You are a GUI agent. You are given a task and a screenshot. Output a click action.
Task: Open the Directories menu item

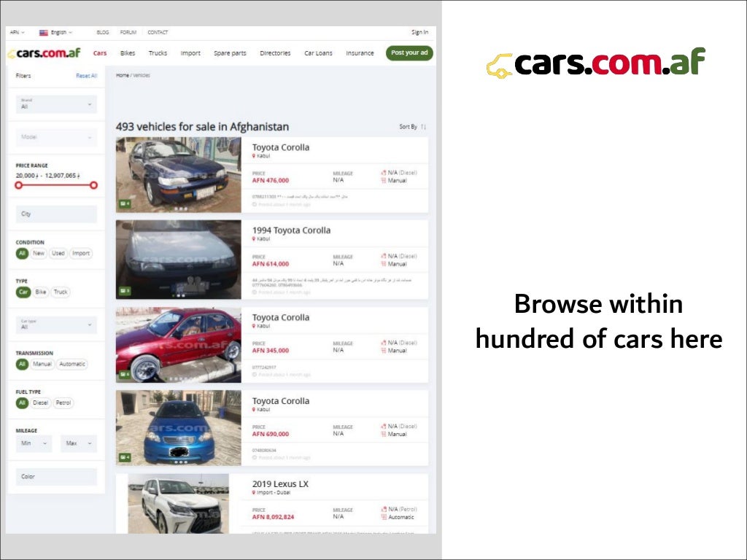coord(275,53)
